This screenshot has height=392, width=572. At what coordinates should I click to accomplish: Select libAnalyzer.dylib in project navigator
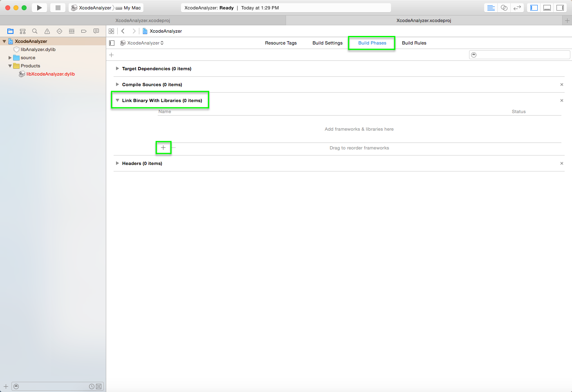[x=38, y=49]
